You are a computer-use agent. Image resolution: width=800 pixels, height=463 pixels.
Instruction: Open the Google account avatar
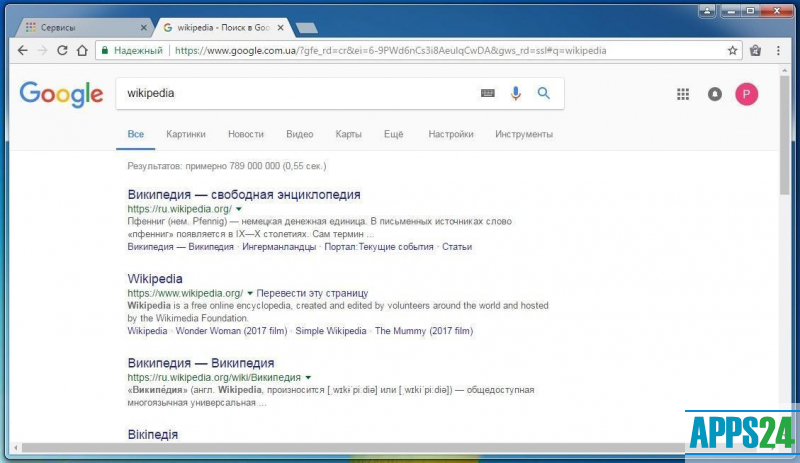(746, 94)
